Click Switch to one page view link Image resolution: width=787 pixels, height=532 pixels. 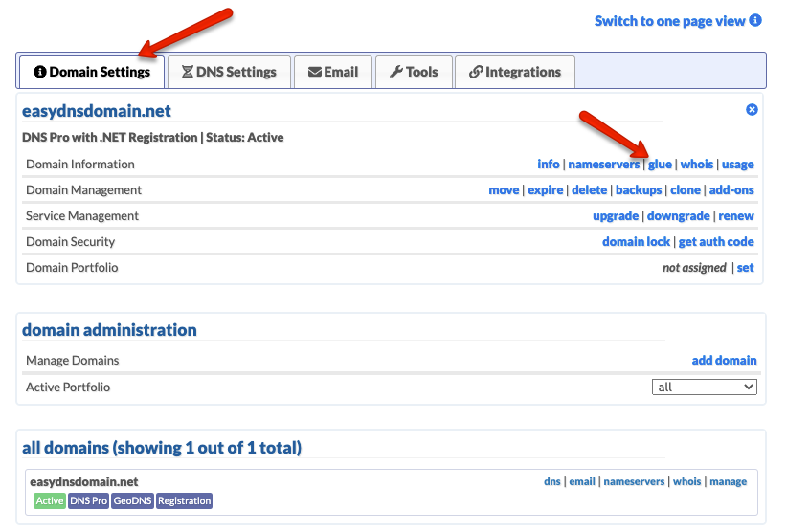[x=669, y=21]
